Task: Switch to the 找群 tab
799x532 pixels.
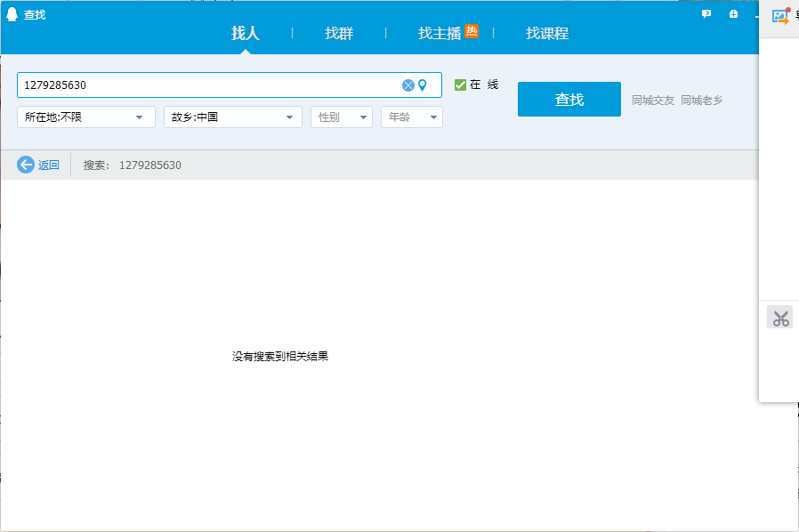Action: (339, 34)
